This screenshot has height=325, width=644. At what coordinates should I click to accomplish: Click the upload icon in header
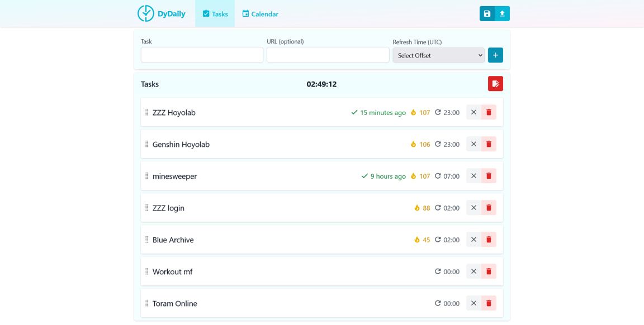point(502,13)
